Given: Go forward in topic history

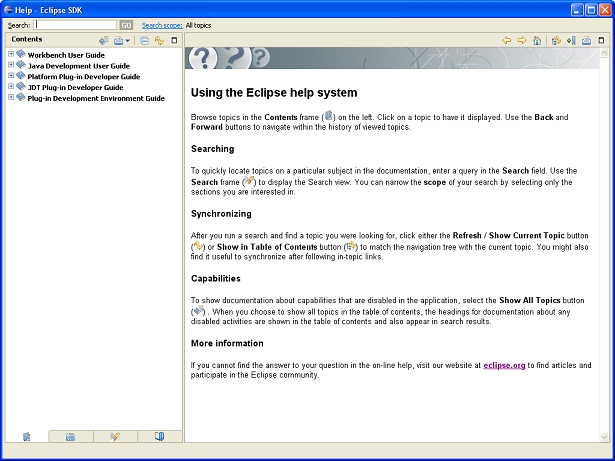Looking at the screenshot, I should tap(522, 40).
